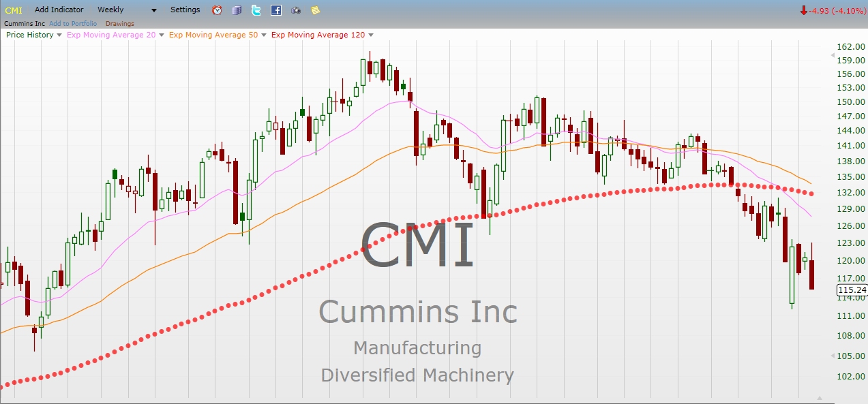
Task: Click the camera snapshot icon
Action: pyautogui.click(x=295, y=10)
